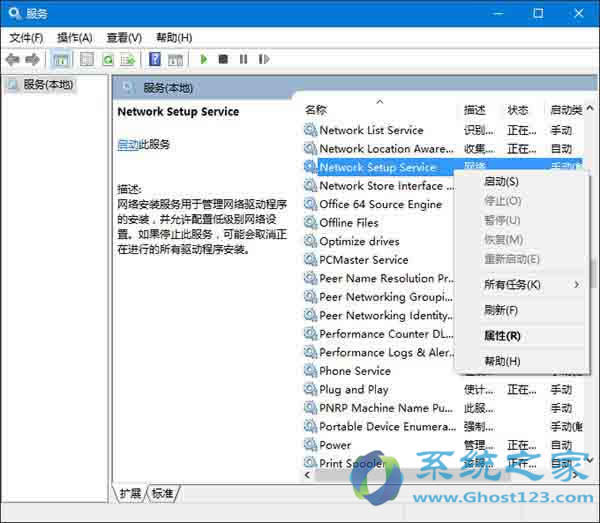Viewport: 600px width, 523px height.
Task: Open the 操作(A) menu
Action: click(x=75, y=37)
